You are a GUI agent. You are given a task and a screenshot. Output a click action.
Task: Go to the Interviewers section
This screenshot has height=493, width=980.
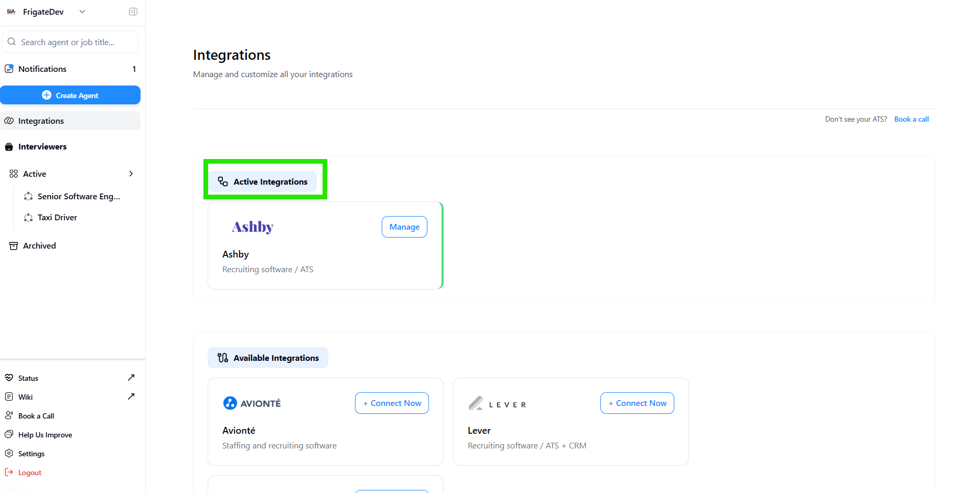[42, 147]
